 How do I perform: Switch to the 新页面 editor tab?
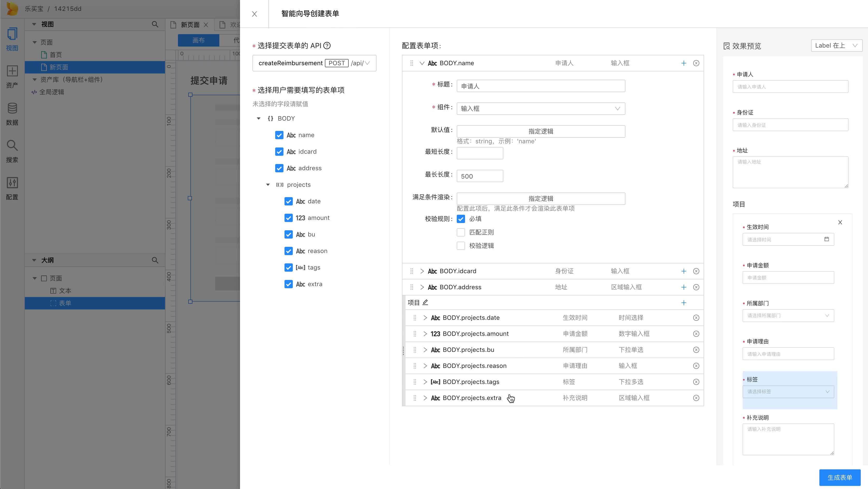pos(190,25)
